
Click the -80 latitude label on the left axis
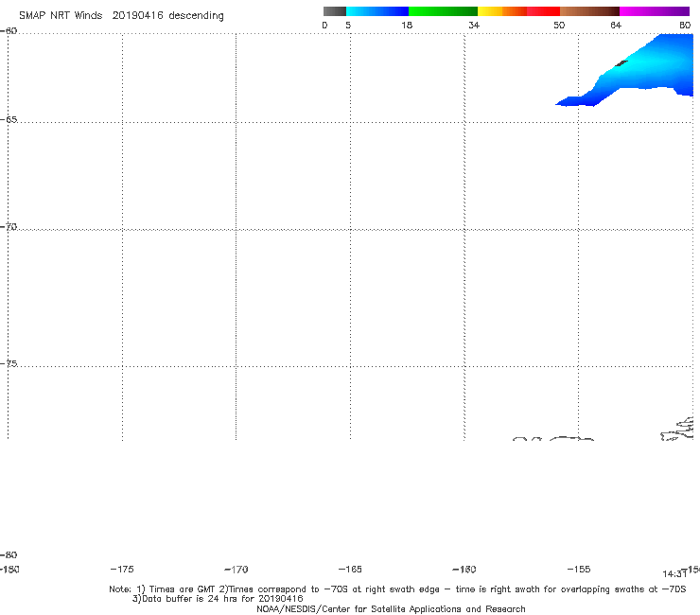click(x=9, y=555)
